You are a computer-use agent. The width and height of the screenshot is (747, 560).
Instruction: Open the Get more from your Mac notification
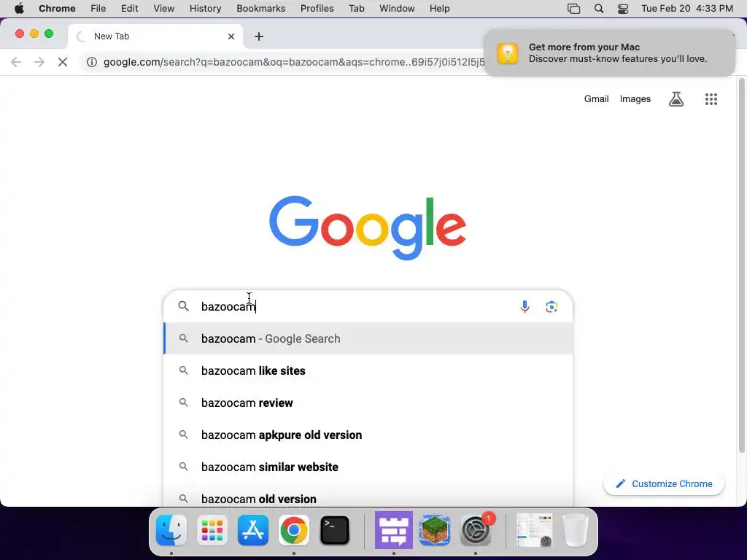click(609, 52)
